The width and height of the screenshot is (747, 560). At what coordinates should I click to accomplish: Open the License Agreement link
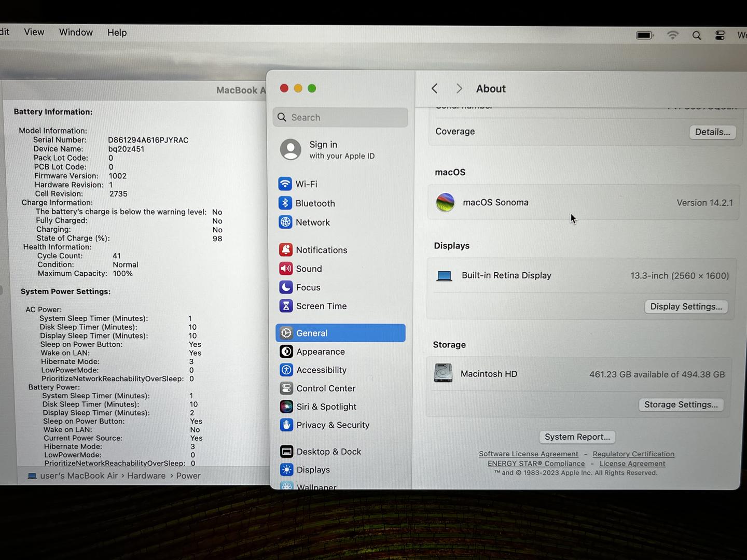click(632, 464)
